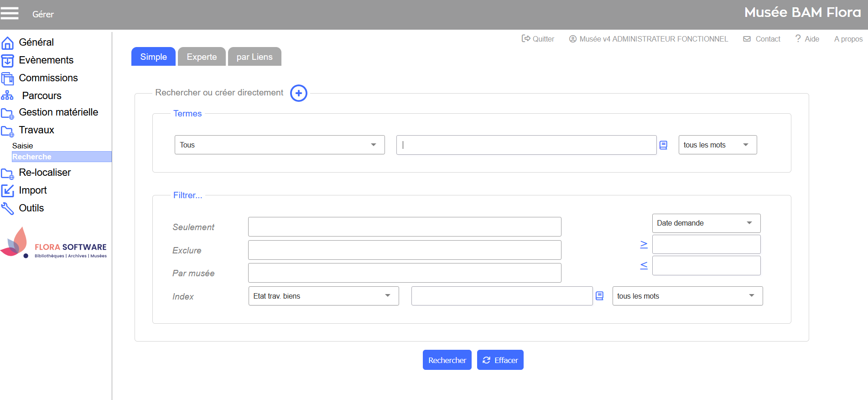
Task: Click the less-than-or-equal date operator
Action: [x=644, y=265]
